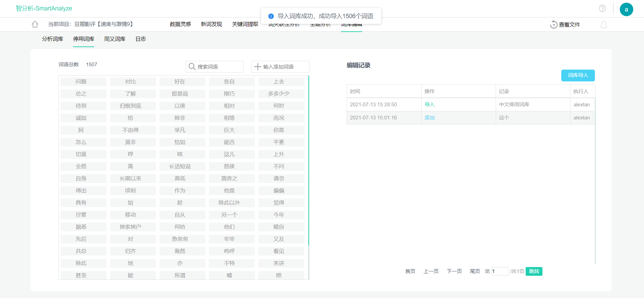644x301 pixels.
Task: Open the user avatar 'a'
Action: click(626, 9)
